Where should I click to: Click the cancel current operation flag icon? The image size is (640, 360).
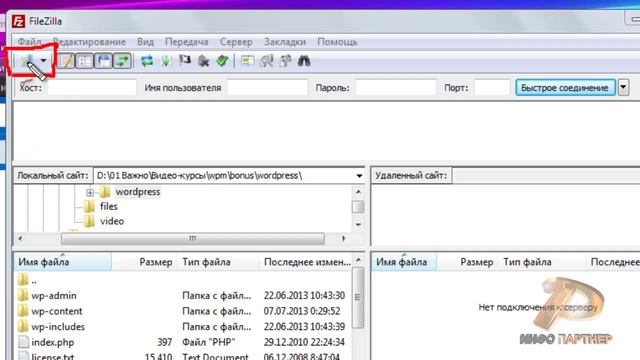[185, 61]
